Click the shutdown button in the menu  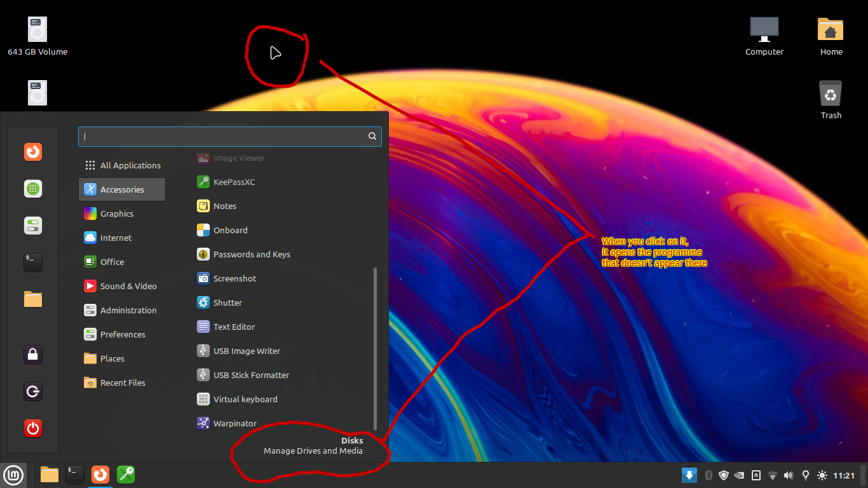coord(32,428)
